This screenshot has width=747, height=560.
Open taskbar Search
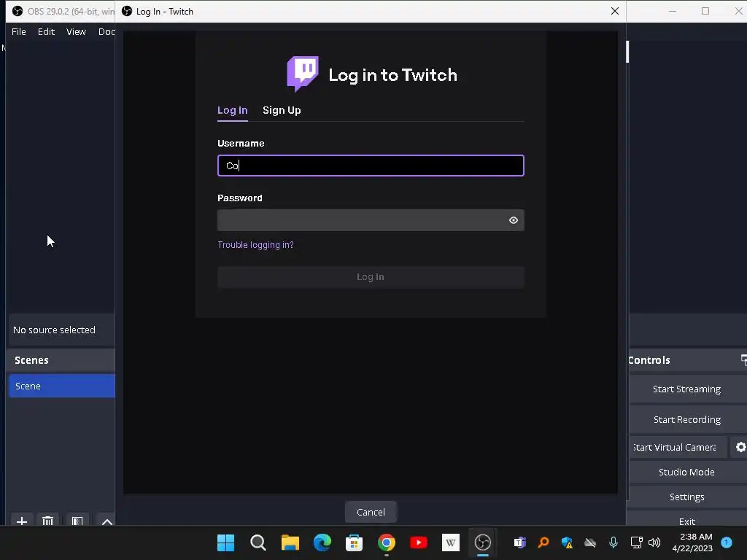coord(258,542)
